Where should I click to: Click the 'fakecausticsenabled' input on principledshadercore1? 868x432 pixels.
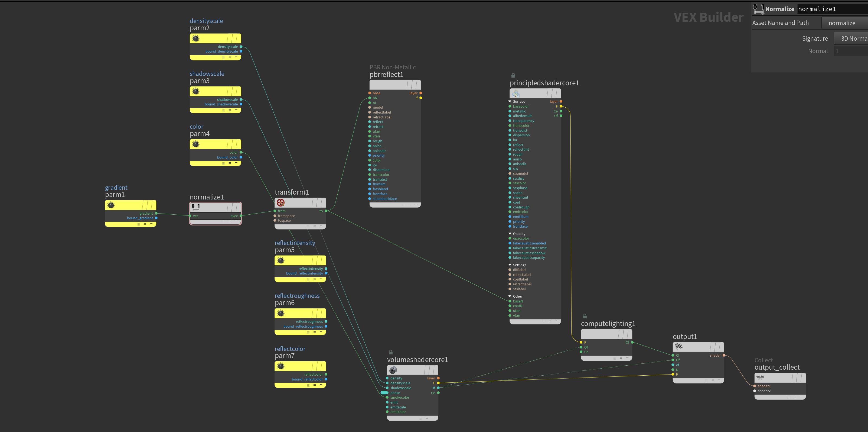click(x=529, y=243)
